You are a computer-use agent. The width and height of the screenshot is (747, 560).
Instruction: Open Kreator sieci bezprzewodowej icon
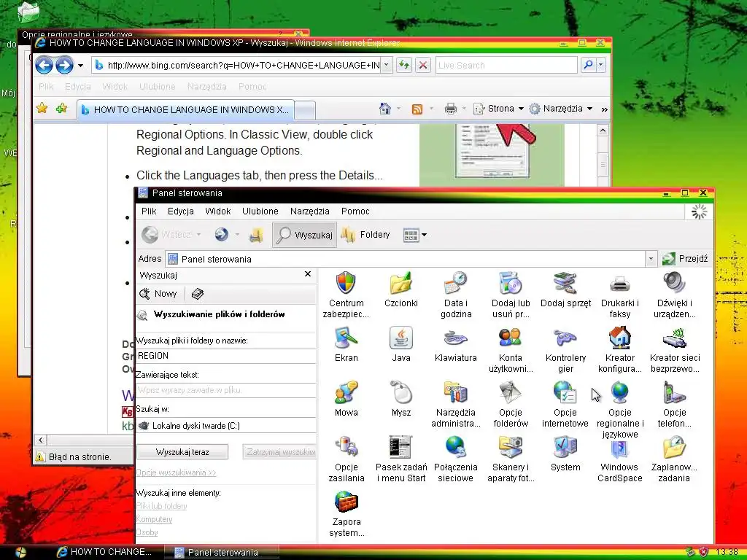point(675,349)
